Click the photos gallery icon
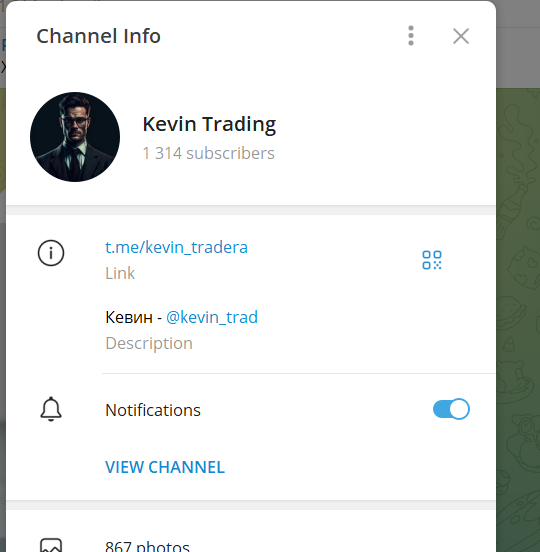540x552 pixels. (x=51, y=545)
